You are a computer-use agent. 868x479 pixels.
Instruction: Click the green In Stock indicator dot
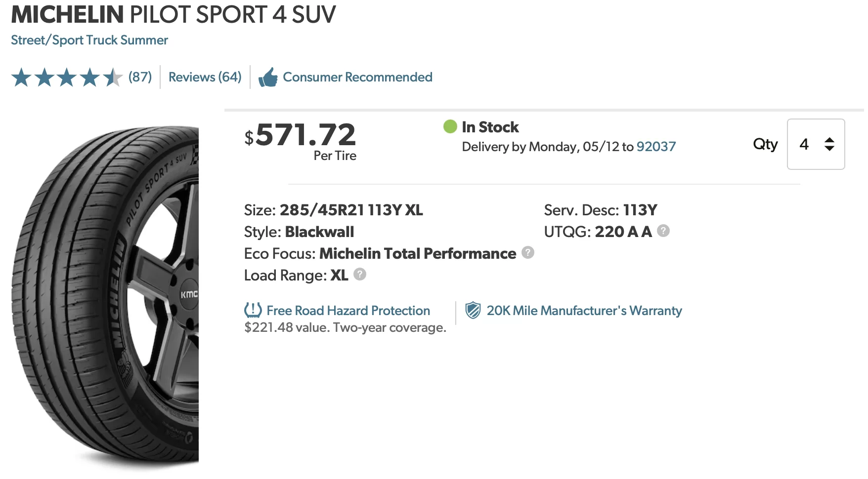450,126
